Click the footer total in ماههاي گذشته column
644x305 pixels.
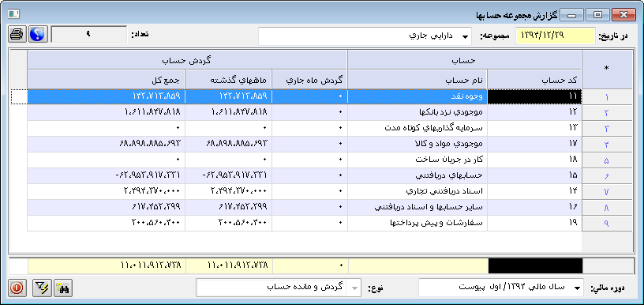coord(228,266)
